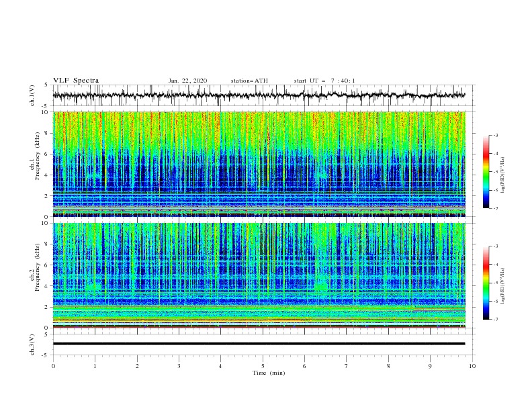Click the ch.1 spectrogram color scale bar
Viewport: 532px width, 411px height.
point(486,172)
